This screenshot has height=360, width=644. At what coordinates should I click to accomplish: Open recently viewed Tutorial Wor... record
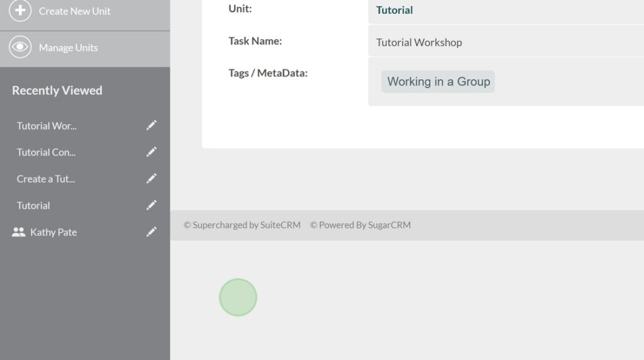[47, 126]
